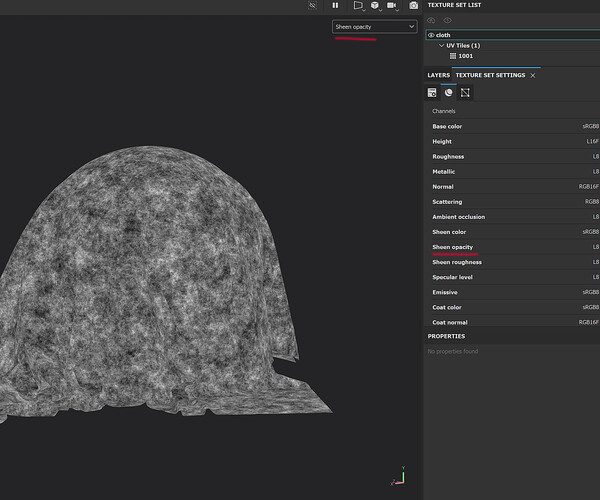Close the Texture Set Settings tab
This screenshot has height=500, width=600.
click(533, 75)
